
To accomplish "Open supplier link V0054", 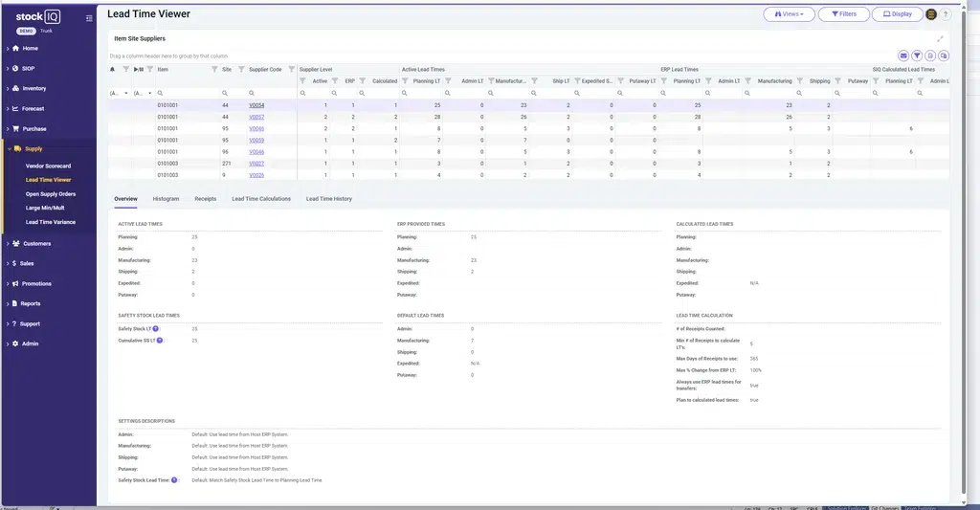I will pyautogui.click(x=256, y=105).
